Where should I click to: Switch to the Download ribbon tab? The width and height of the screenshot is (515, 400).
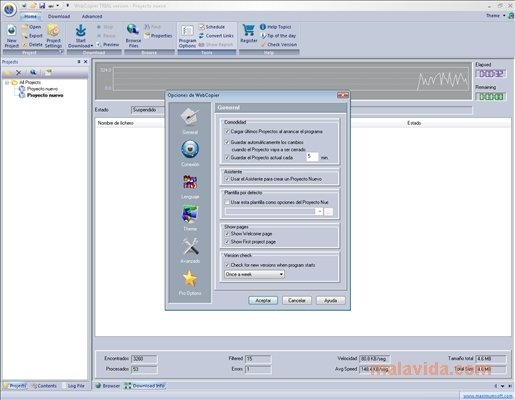(x=59, y=16)
